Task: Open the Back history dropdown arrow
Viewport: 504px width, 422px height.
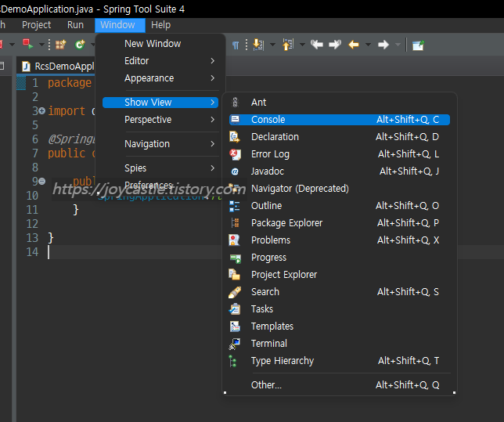Action: click(x=368, y=45)
